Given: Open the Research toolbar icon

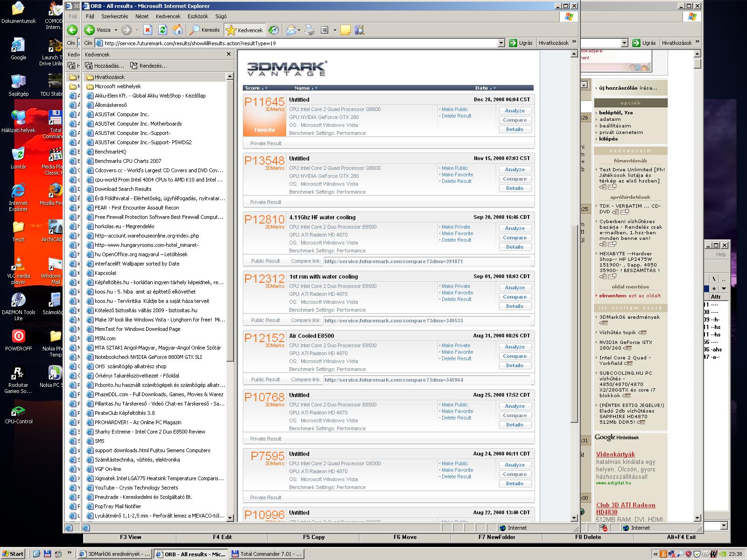Looking at the screenshot, I should click(x=359, y=30).
